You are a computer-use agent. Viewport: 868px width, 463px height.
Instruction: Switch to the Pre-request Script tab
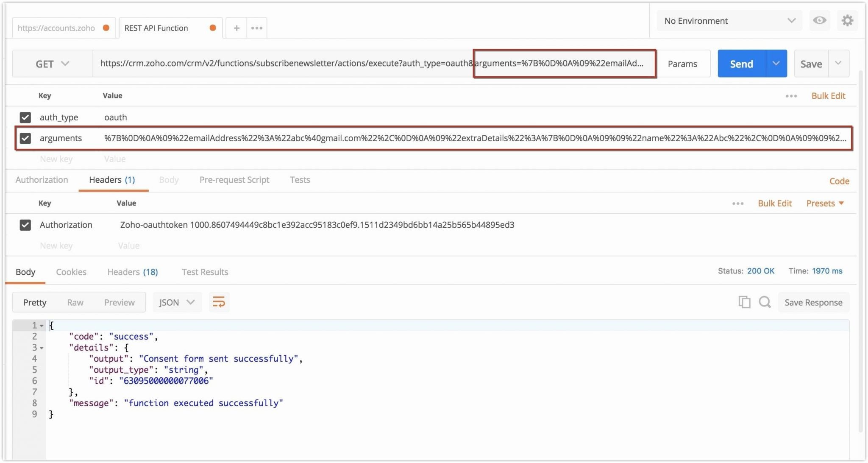click(233, 179)
